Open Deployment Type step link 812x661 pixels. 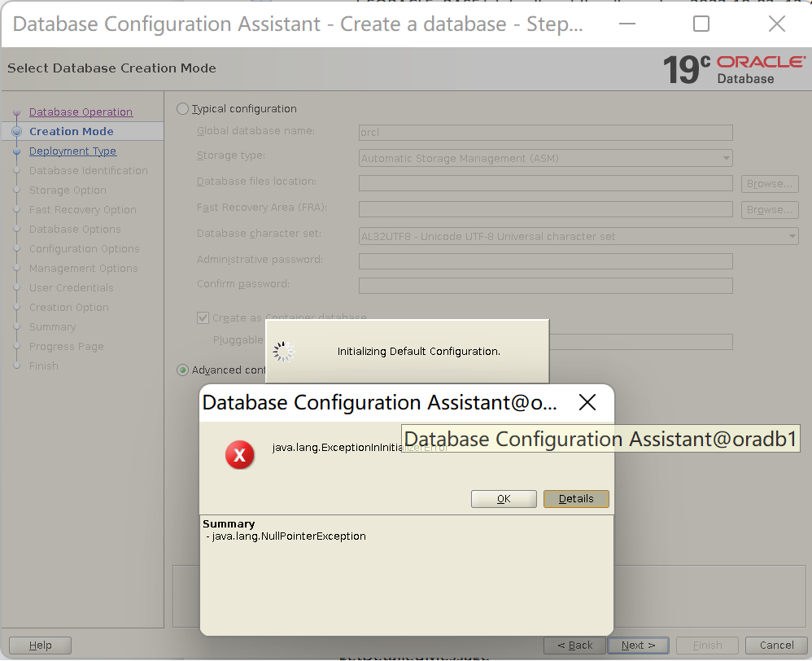coord(72,151)
